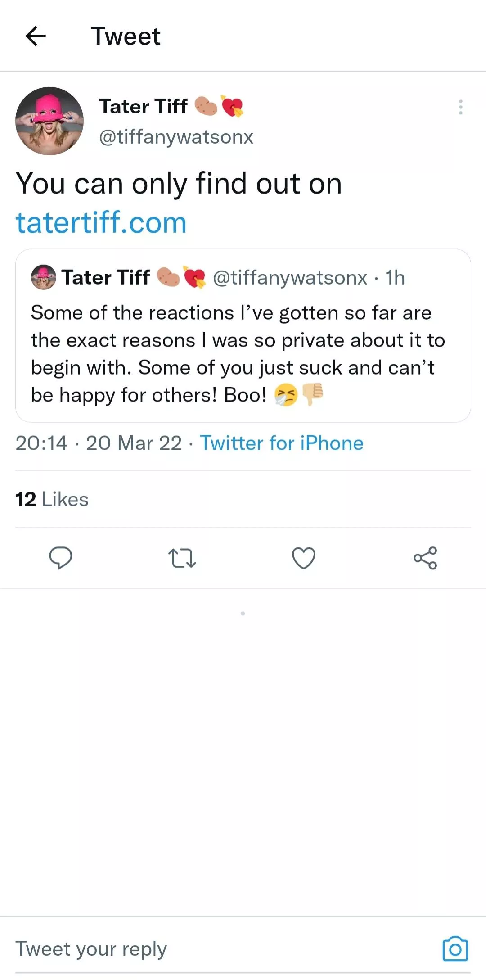
Task: Tap the 20:14 tweet timestamp
Action: (41, 443)
